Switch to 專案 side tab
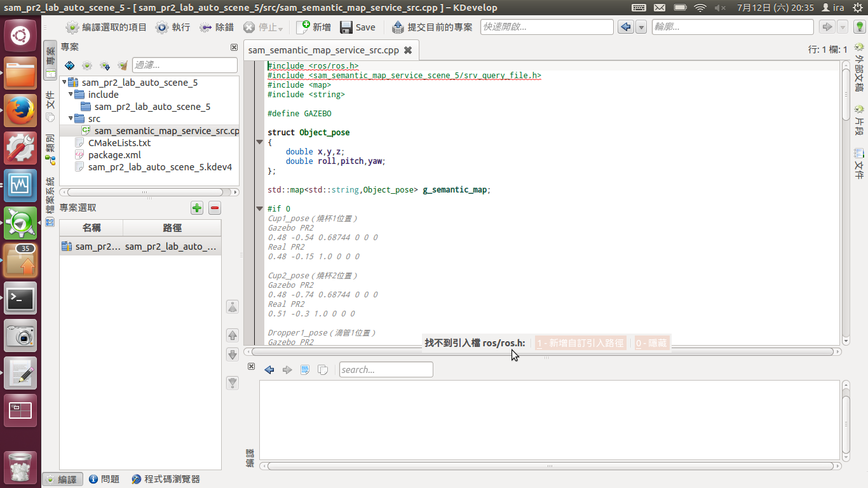868x488 pixels. point(50,62)
